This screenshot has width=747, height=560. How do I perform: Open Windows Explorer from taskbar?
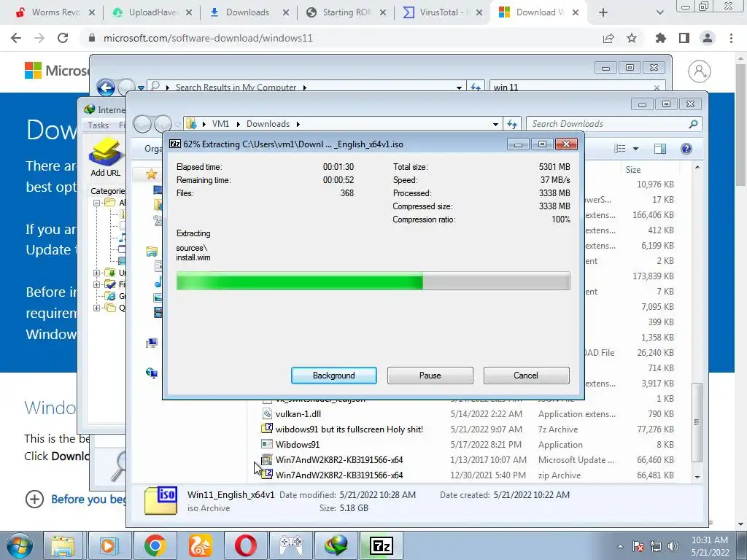coord(63,545)
